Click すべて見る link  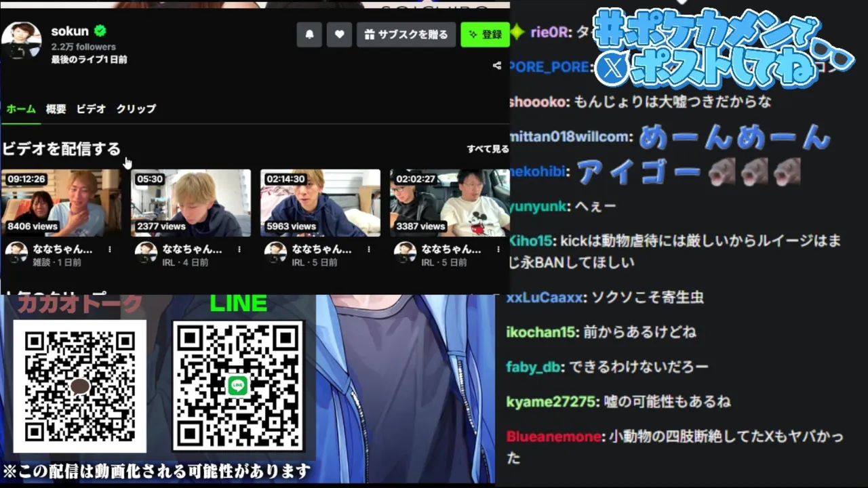pyautogui.click(x=488, y=149)
